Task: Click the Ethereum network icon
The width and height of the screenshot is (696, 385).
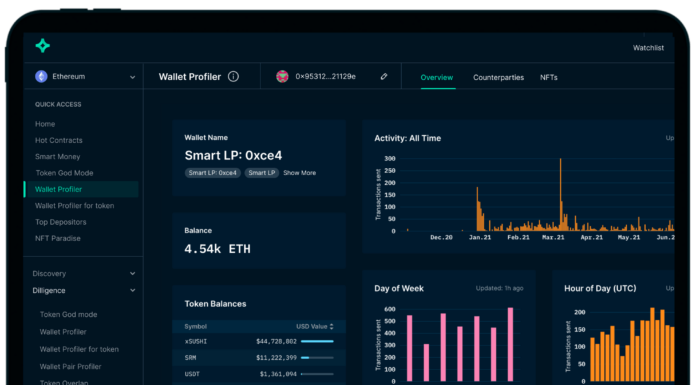Action: (41, 76)
